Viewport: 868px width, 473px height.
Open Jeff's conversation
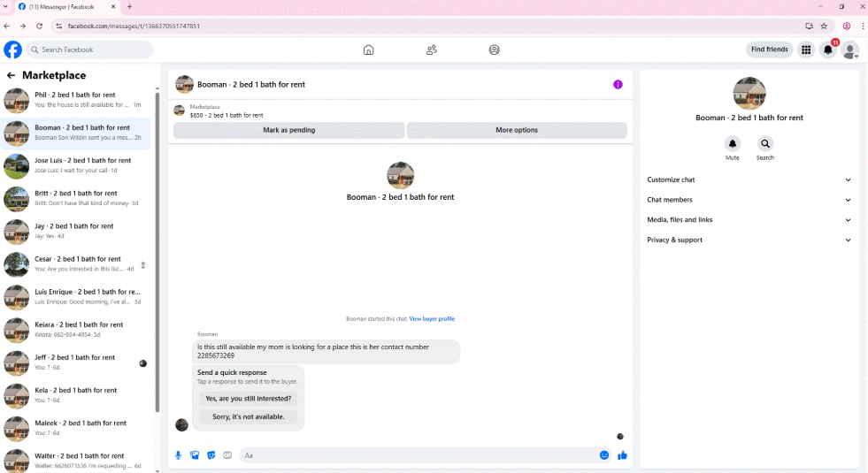click(76, 362)
